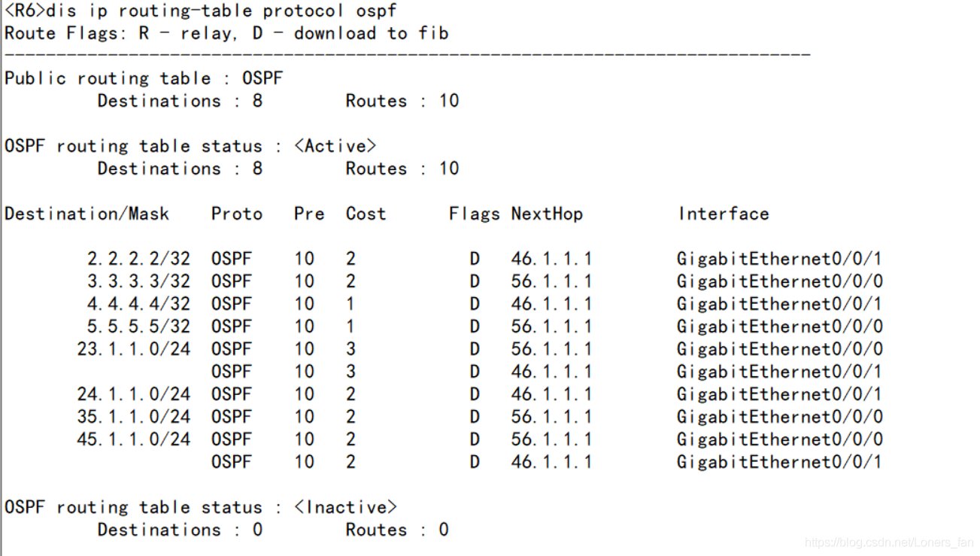Click next hop 46.1.1.1 in the 4.4.4.4/32 row
Screen dimensions: 980x556
coord(551,304)
